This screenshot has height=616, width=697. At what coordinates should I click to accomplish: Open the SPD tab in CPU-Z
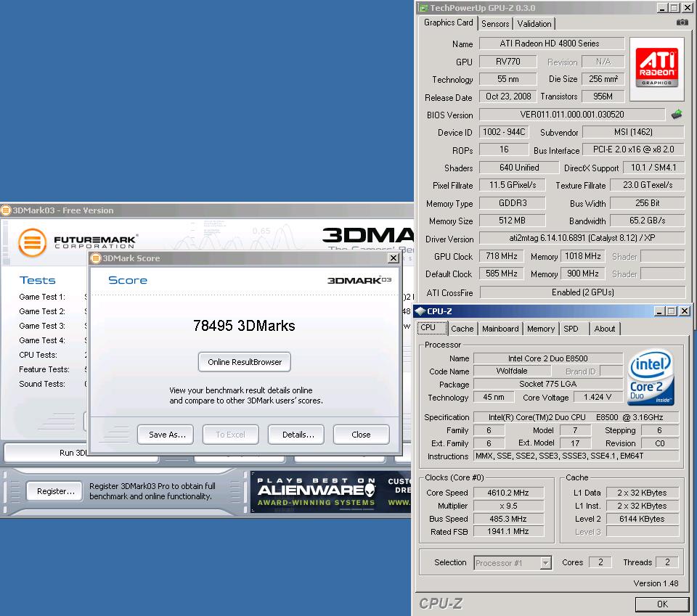coord(571,329)
